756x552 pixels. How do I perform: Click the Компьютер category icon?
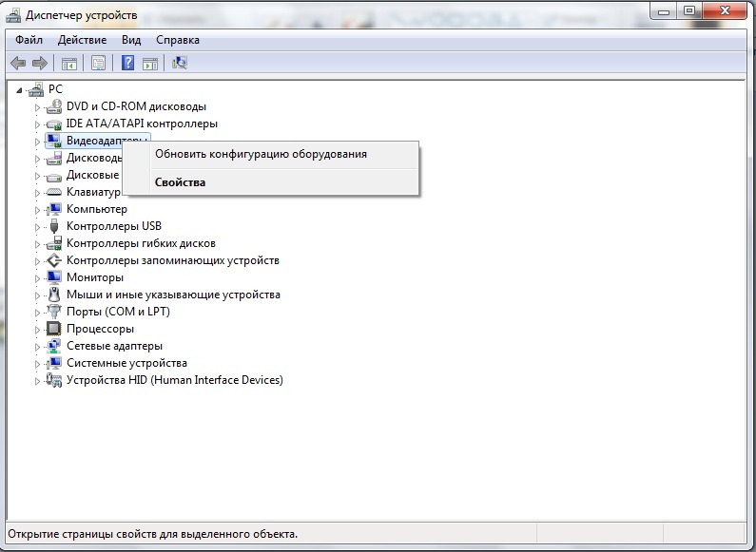click(54, 209)
